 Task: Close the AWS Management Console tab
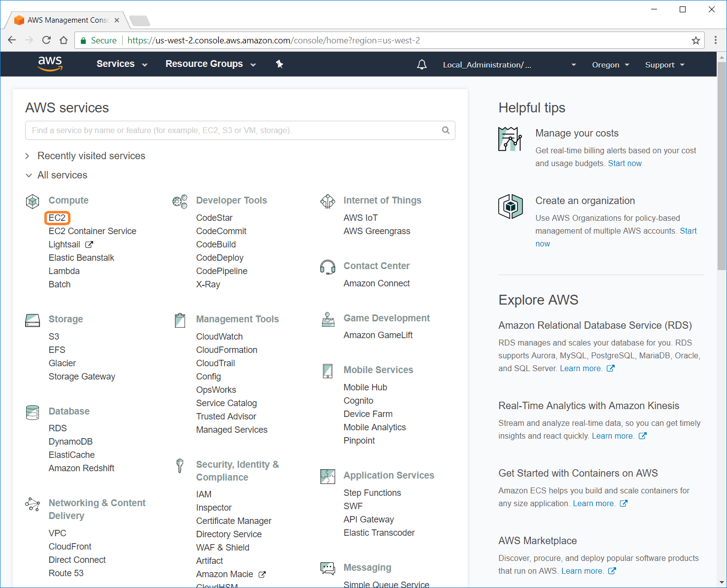click(117, 20)
